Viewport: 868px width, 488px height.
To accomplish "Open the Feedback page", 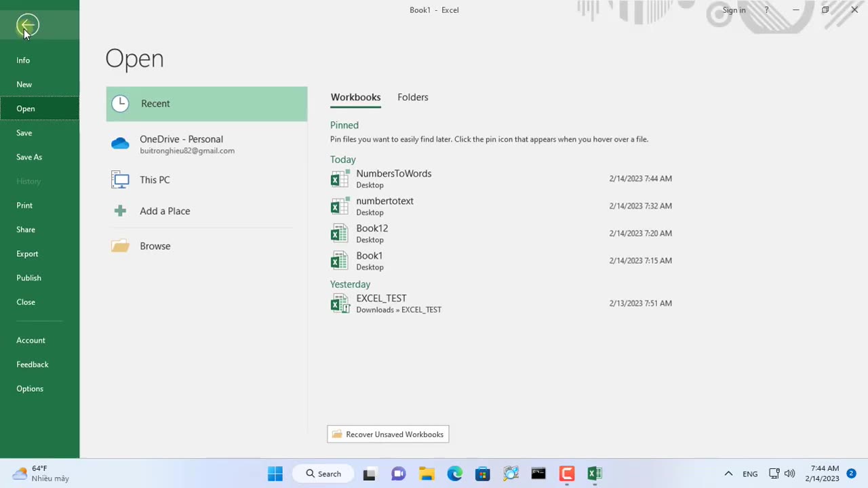I will tap(39, 365).
